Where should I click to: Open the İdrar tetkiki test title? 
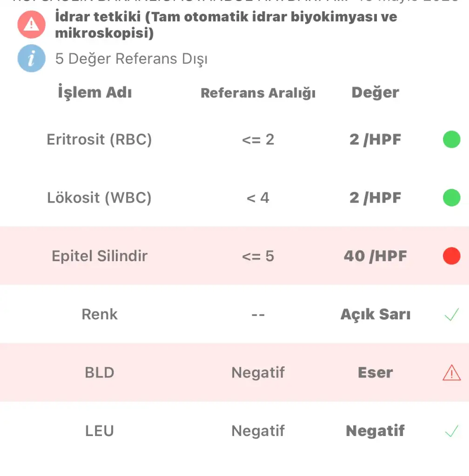[226, 25]
